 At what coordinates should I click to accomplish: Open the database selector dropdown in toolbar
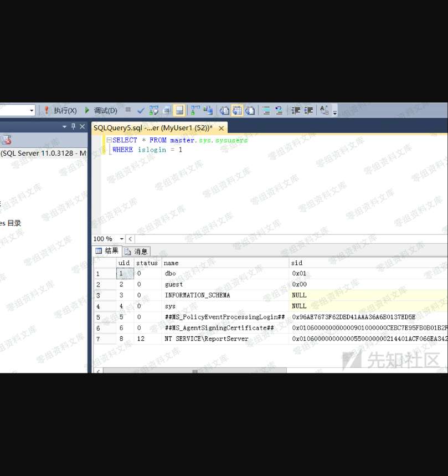click(x=32, y=111)
